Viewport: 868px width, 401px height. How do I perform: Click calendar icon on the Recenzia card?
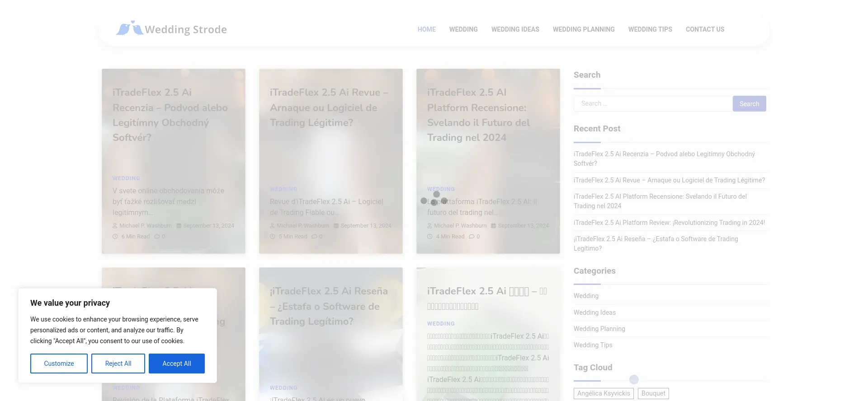pyautogui.click(x=179, y=226)
